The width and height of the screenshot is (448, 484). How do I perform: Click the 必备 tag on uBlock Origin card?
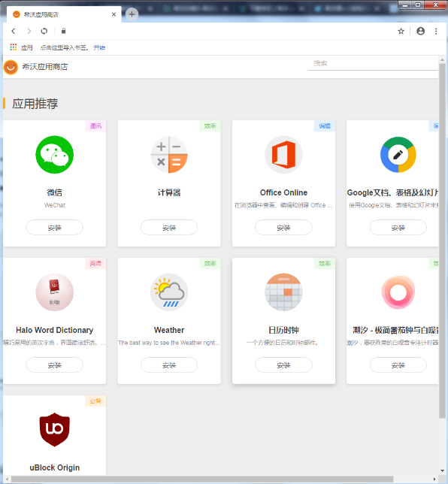click(x=95, y=401)
